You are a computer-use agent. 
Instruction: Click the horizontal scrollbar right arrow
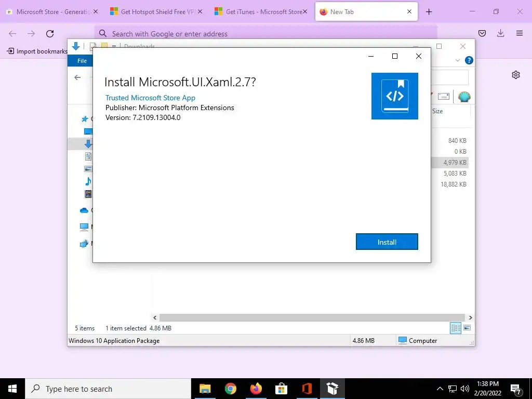[470, 317]
